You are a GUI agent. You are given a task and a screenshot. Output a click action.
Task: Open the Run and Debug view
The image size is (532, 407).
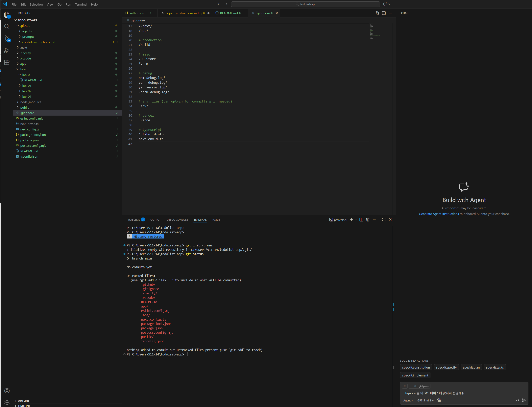[7, 51]
